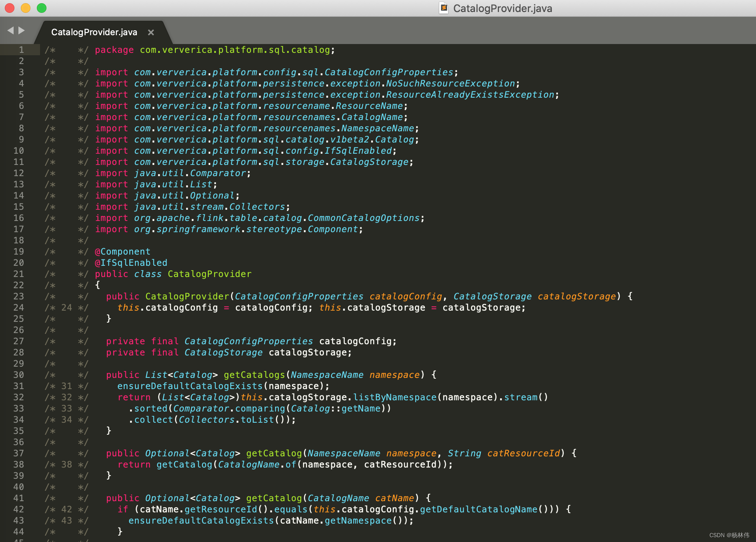Click the green maximize window button
The height and width of the screenshot is (542, 756).
pyautogui.click(x=42, y=8)
